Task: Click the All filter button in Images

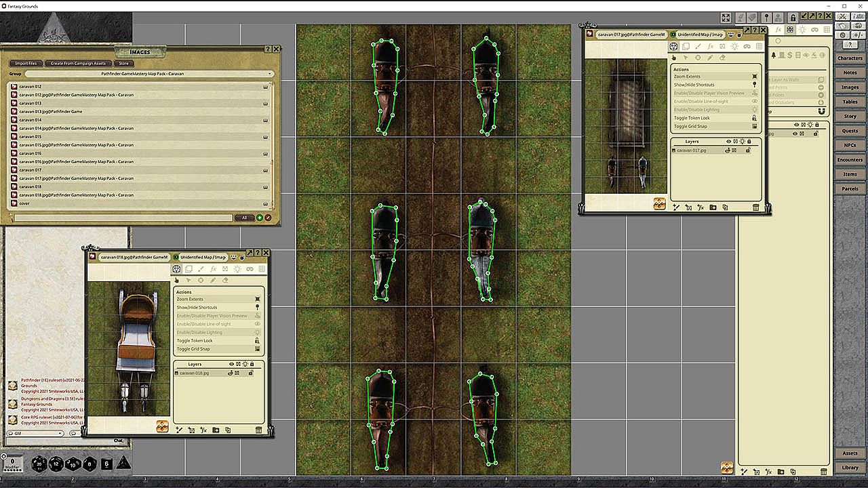Action: [x=243, y=218]
